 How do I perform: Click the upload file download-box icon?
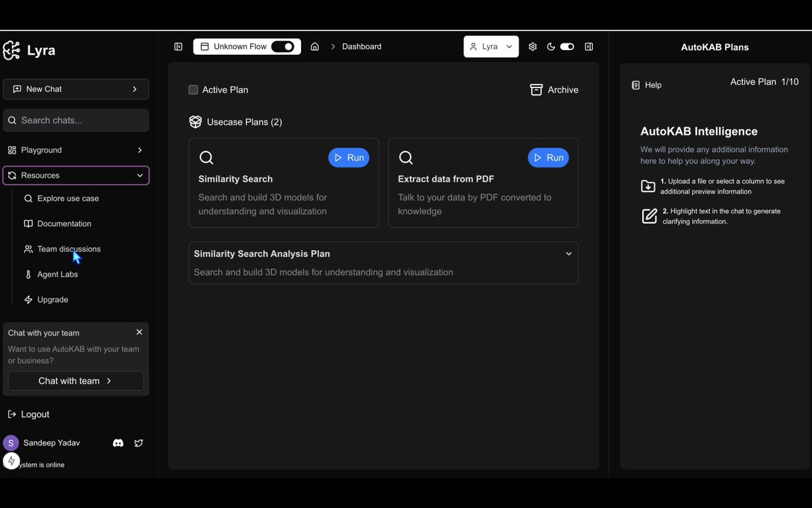[x=648, y=186]
